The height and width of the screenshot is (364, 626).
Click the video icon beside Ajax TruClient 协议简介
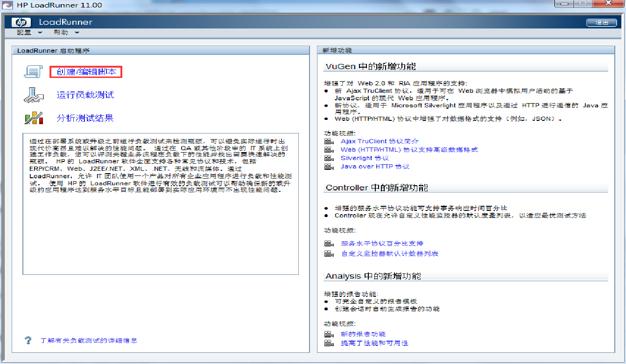pos(330,141)
